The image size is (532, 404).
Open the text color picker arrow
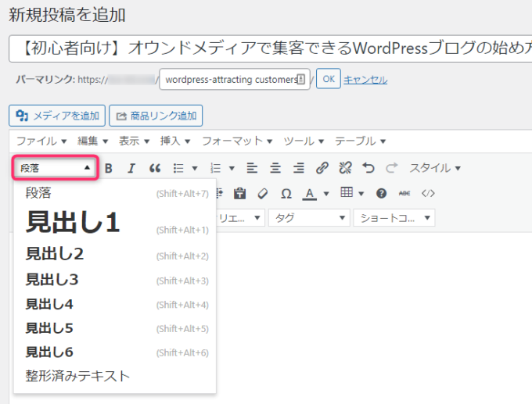tap(326, 194)
